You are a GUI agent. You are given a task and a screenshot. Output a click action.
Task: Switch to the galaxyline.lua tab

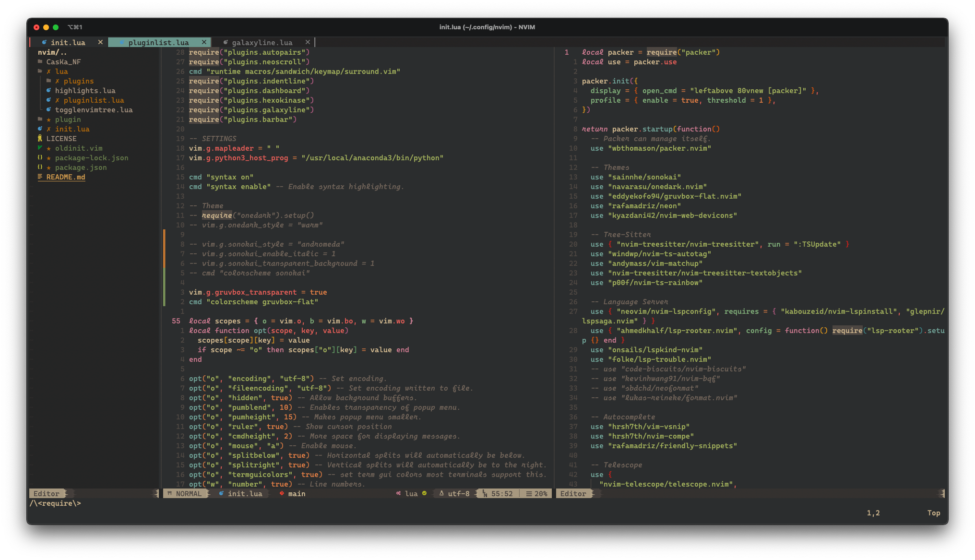point(262,42)
